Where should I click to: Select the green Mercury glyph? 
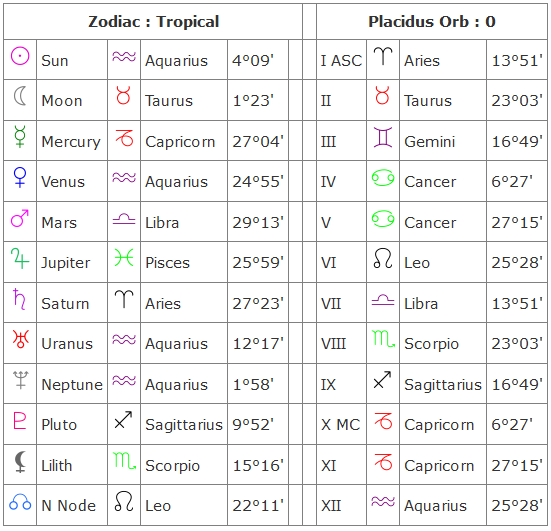tap(20, 137)
